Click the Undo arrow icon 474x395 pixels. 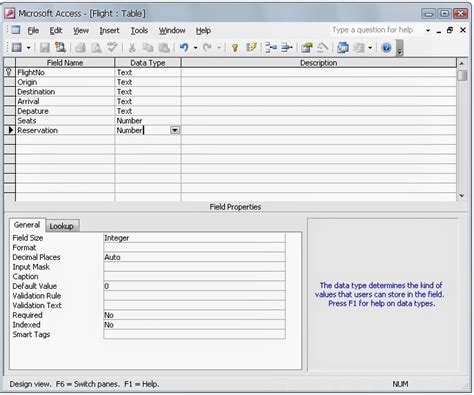[184, 48]
